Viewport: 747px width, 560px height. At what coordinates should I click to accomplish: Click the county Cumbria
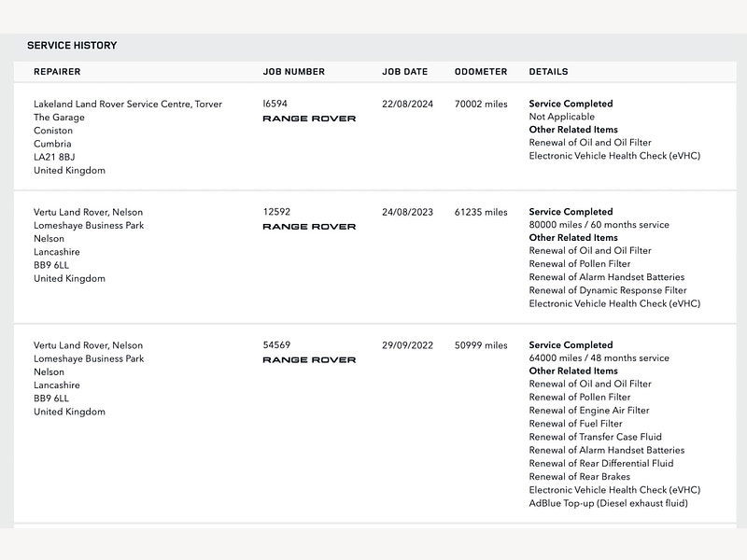pos(52,144)
